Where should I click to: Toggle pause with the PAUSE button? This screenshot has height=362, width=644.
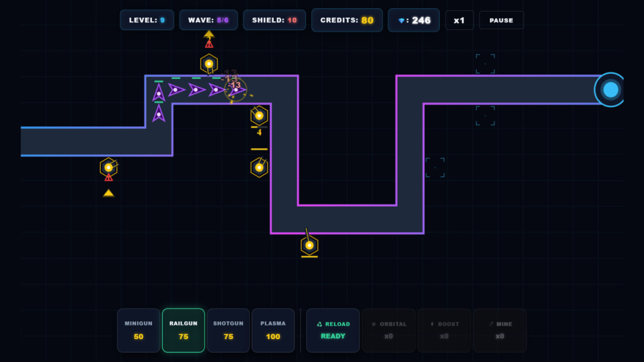501,20
